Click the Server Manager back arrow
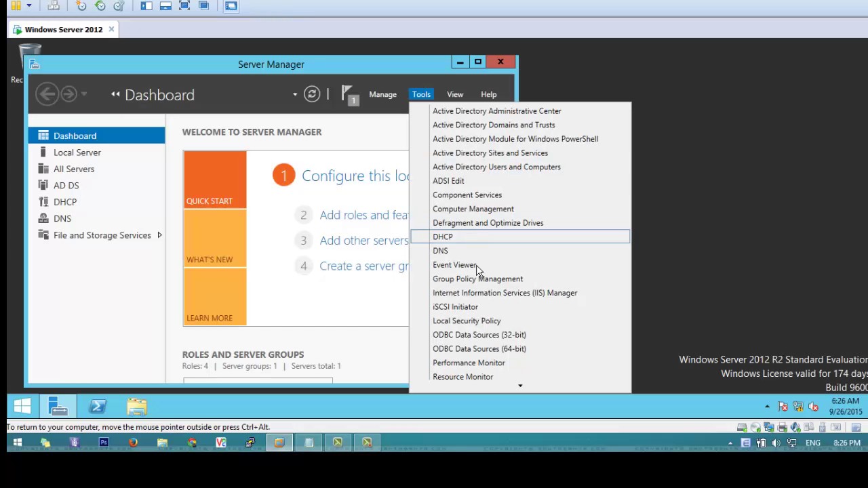 click(x=47, y=94)
